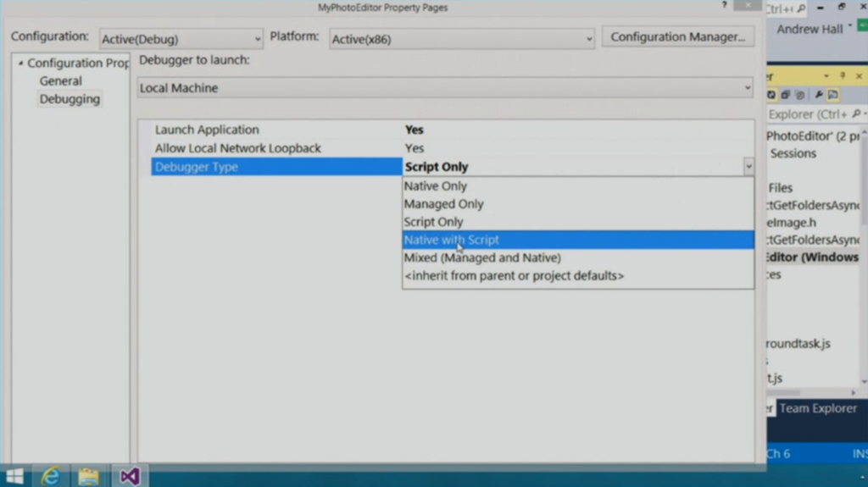Switch to the Team Explorer tab
This screenshot has height=487, width=868.
(x=818, y=408)
